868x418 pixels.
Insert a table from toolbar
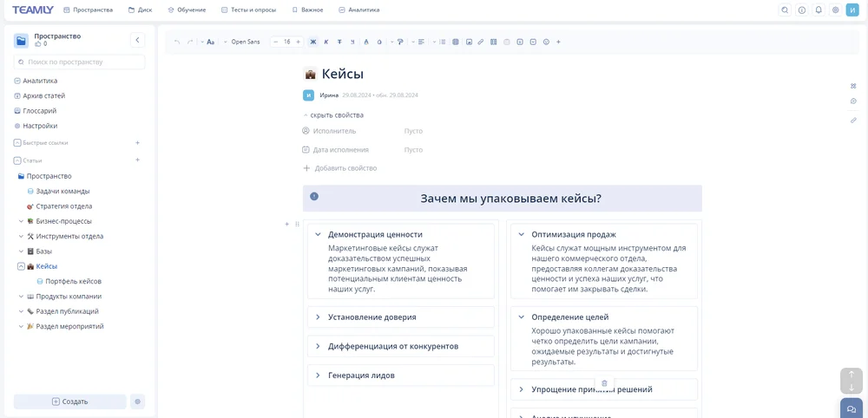(x=456, y=42)
